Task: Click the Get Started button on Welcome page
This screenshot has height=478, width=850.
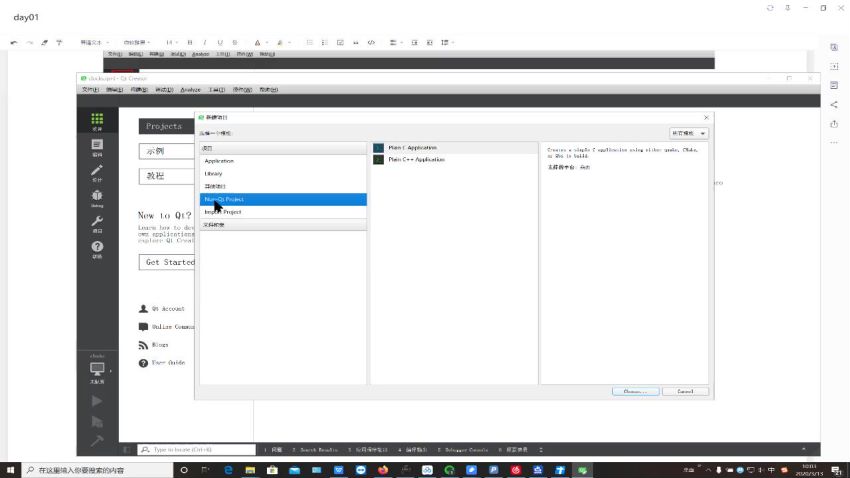Action: click(x=167, y=262)
